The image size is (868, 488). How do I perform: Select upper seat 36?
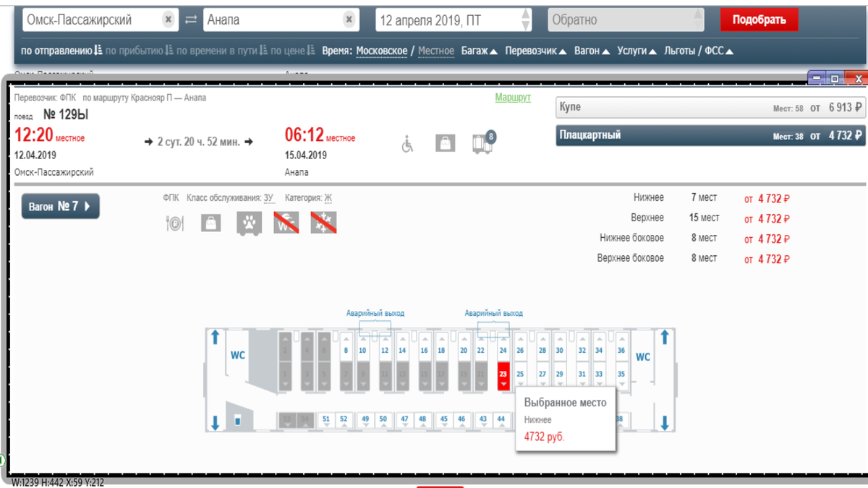621,346
